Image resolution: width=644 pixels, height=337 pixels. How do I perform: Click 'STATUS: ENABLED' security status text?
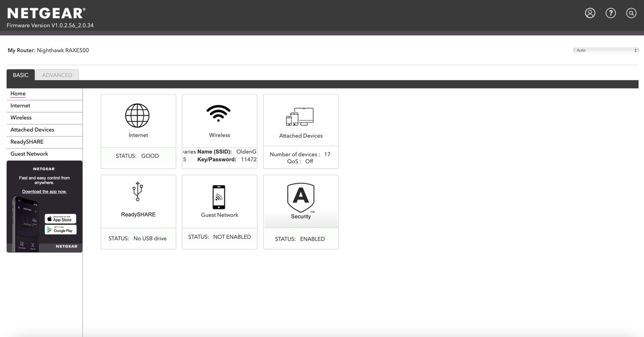tap(300, 239)
